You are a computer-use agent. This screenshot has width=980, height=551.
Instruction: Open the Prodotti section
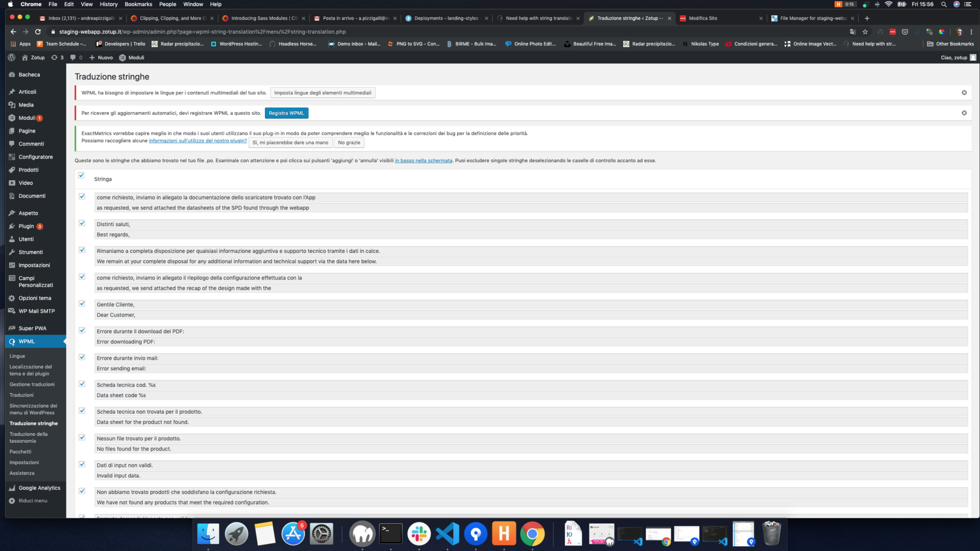[x=29, y=170]
